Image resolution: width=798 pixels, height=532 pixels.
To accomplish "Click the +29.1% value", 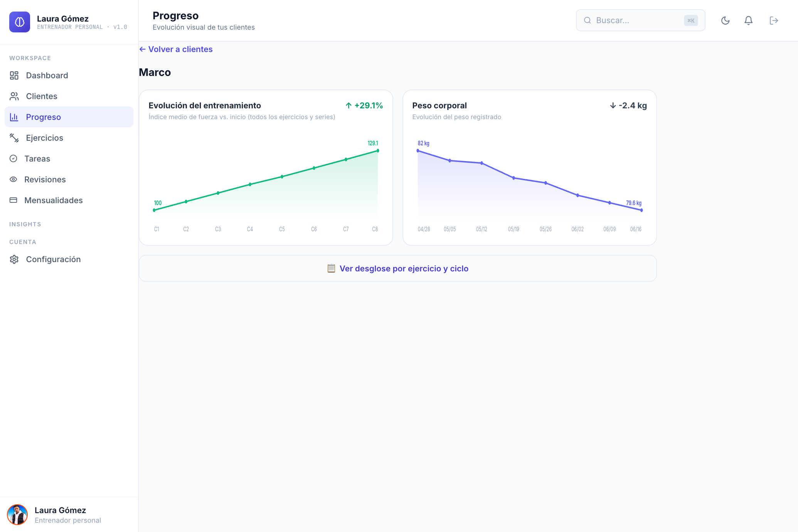I will [x=369, y=106].
